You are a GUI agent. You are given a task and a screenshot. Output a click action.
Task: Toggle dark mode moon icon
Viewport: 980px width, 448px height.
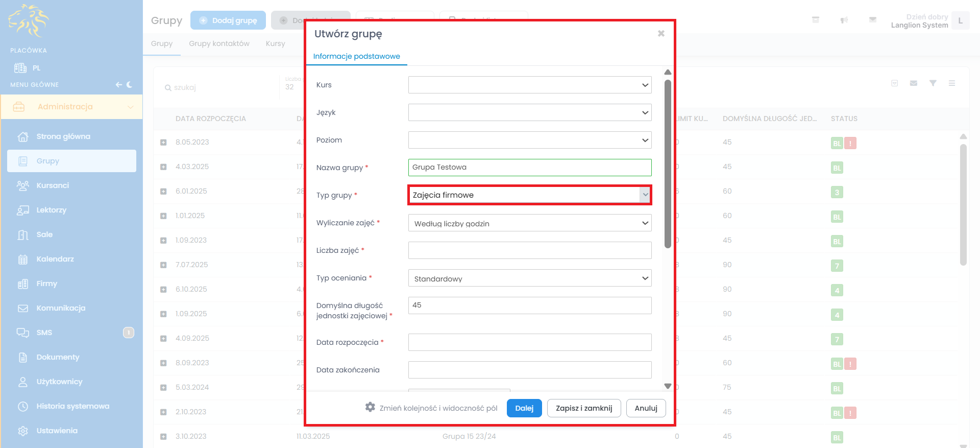click(130, 85)
